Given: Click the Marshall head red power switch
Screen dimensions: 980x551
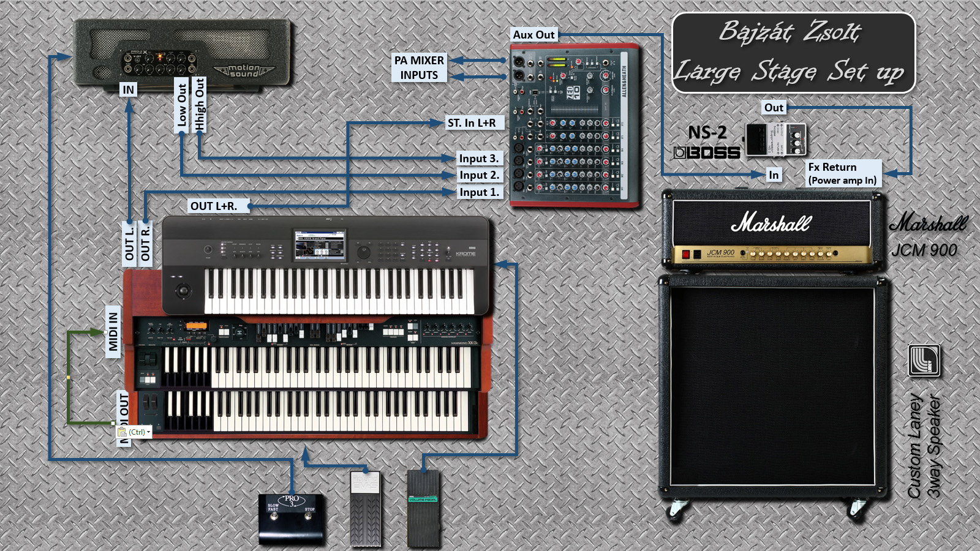Looking at the screenshot, I should (686, 254).
